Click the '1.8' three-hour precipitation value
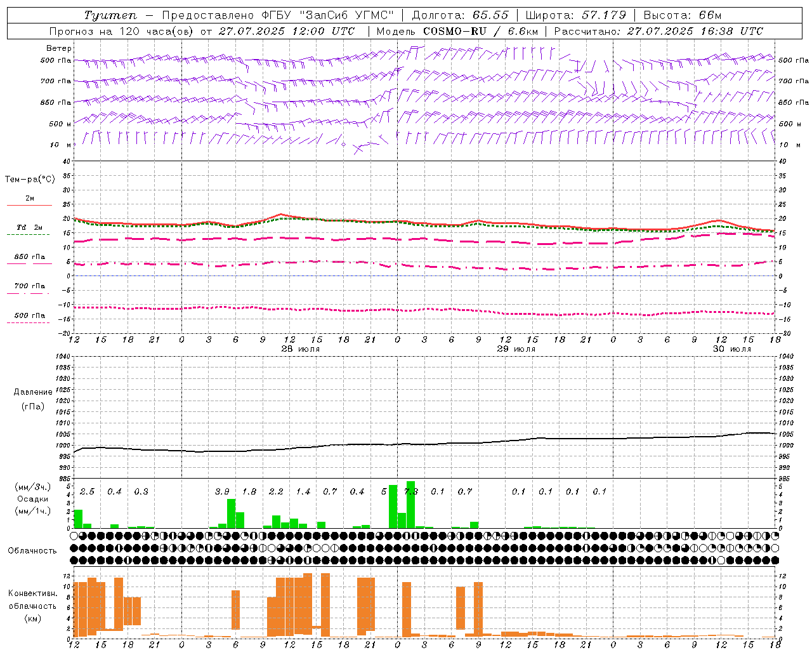 point(249,491)
